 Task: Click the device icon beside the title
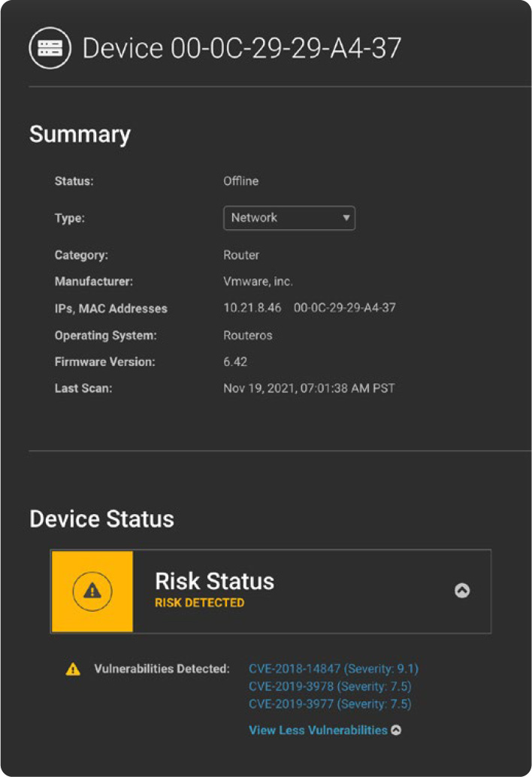(x=50, y=49)
